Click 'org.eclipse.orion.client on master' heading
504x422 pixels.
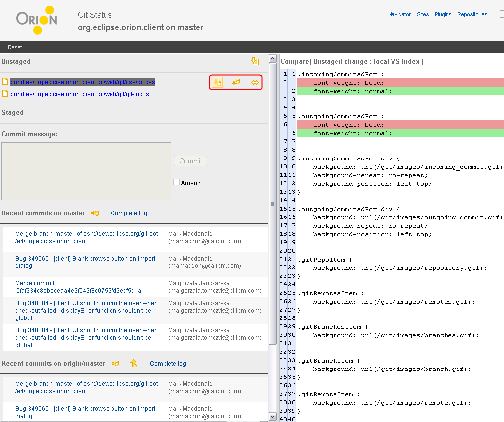(140, 28)
